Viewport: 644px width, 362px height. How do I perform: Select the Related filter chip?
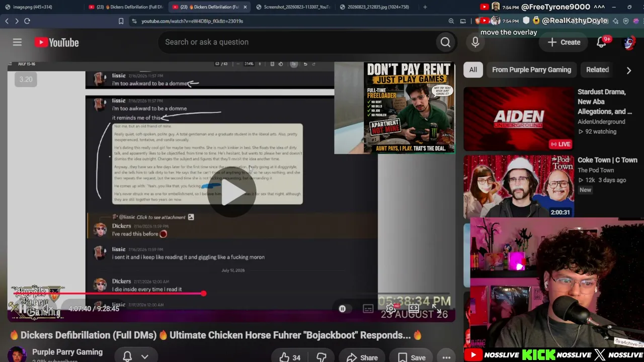597,70
